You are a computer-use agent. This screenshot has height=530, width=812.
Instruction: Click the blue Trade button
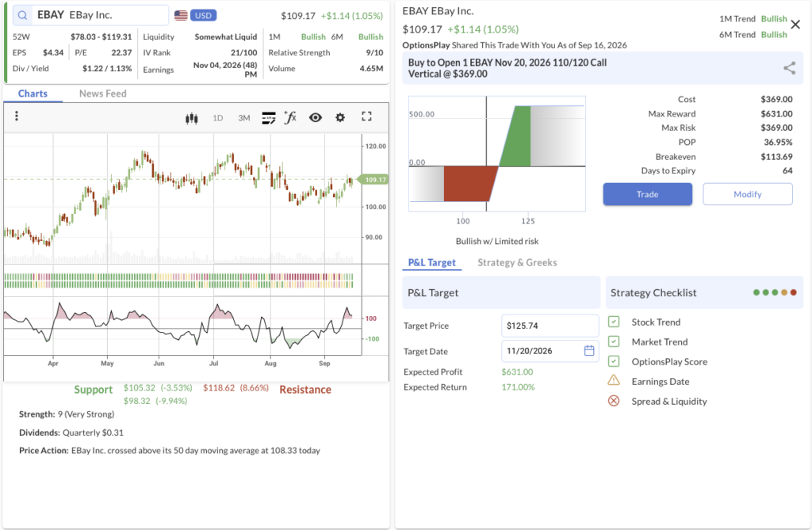(x=647, y=194)
